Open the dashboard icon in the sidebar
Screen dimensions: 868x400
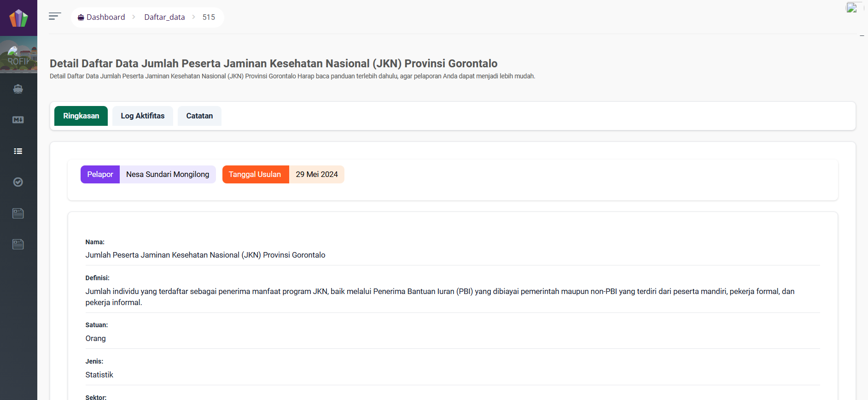click(x=18, y=89)
